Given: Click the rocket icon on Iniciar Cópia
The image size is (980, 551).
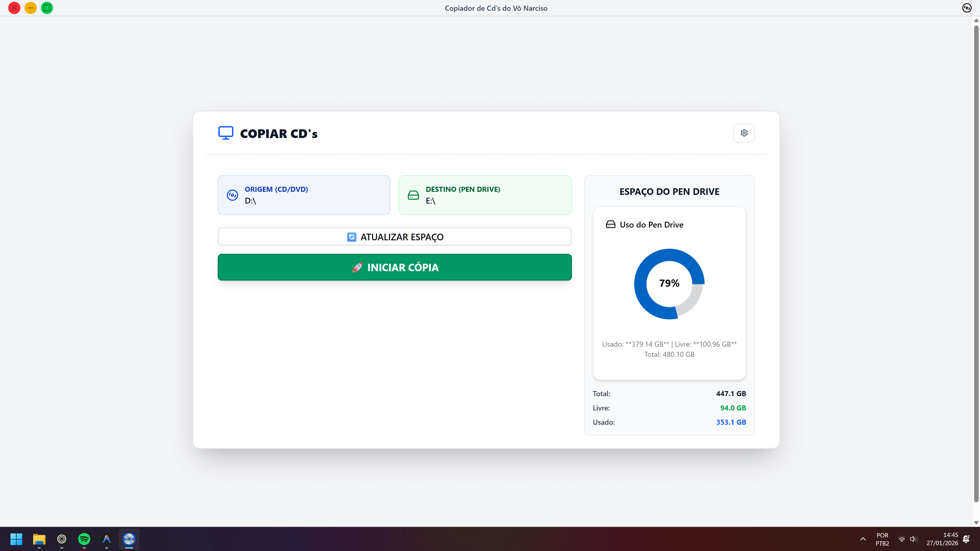Looking at the screenshot, I should tap(357, 267).
